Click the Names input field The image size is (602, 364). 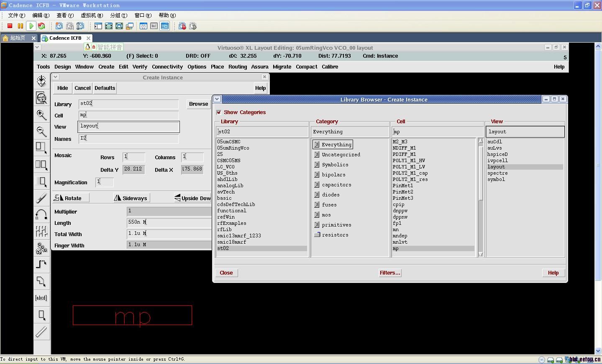pos(128,138)
